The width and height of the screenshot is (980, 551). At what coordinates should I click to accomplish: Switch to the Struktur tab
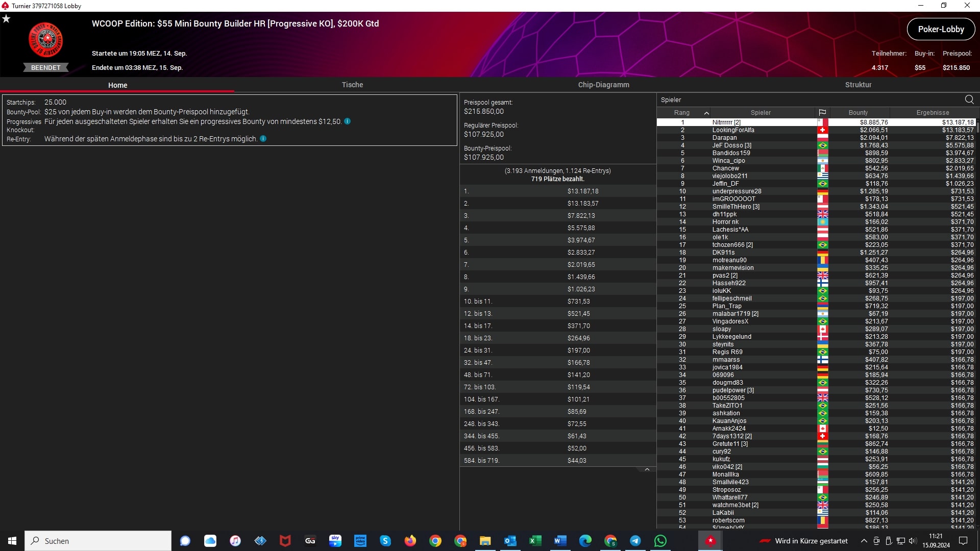858,85
